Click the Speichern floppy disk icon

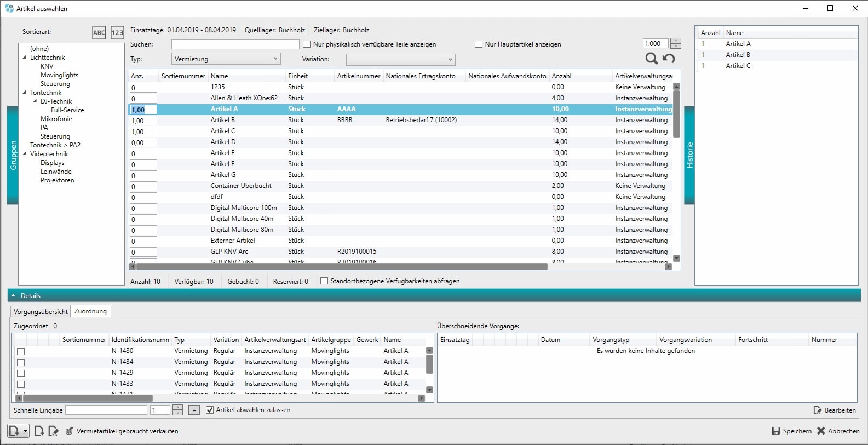[x=776, y=431]
